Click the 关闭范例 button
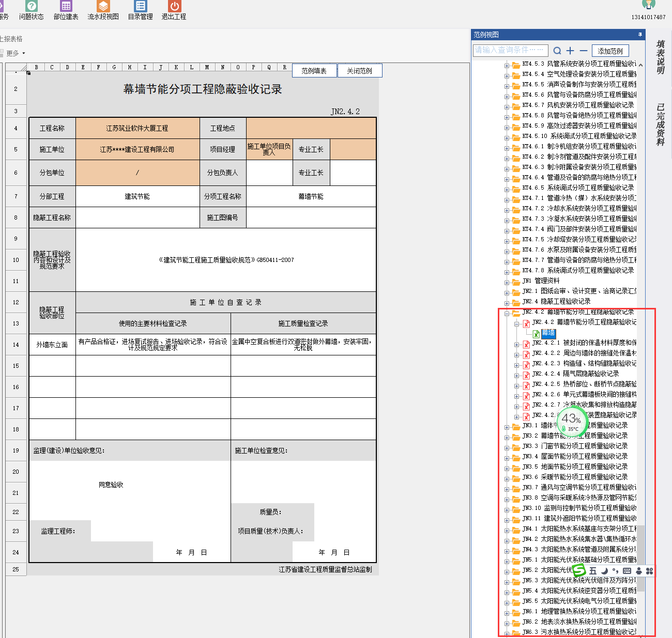Viewport: 672px width, 638px height. 360,71
